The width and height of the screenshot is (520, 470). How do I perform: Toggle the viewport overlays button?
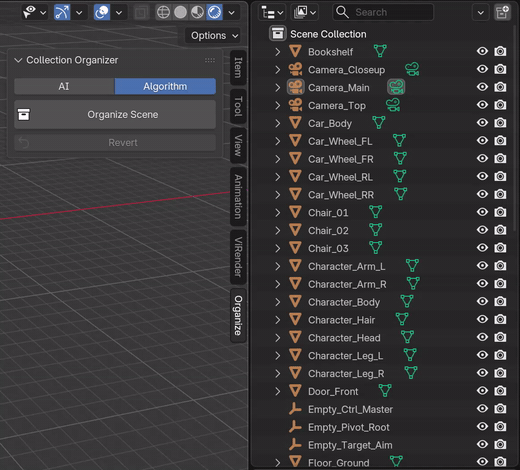(102, 13)
